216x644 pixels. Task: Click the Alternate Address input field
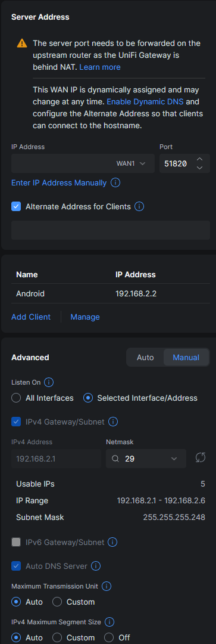[x=111, y=230]
